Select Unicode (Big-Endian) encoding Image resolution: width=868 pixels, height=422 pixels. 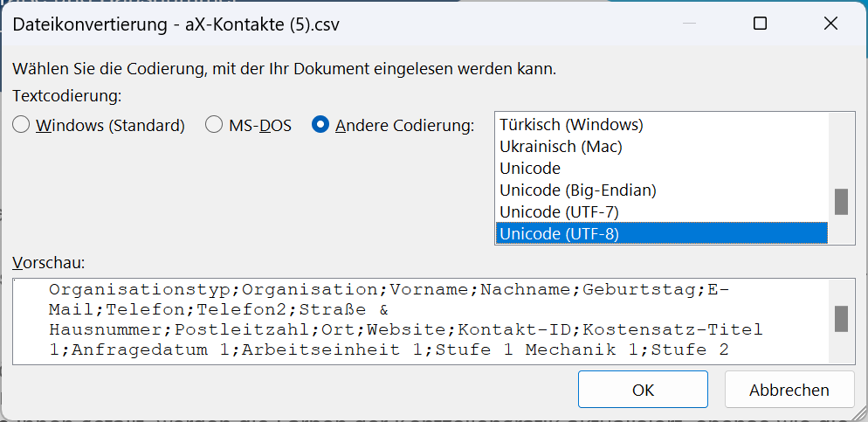coord(662,190)
